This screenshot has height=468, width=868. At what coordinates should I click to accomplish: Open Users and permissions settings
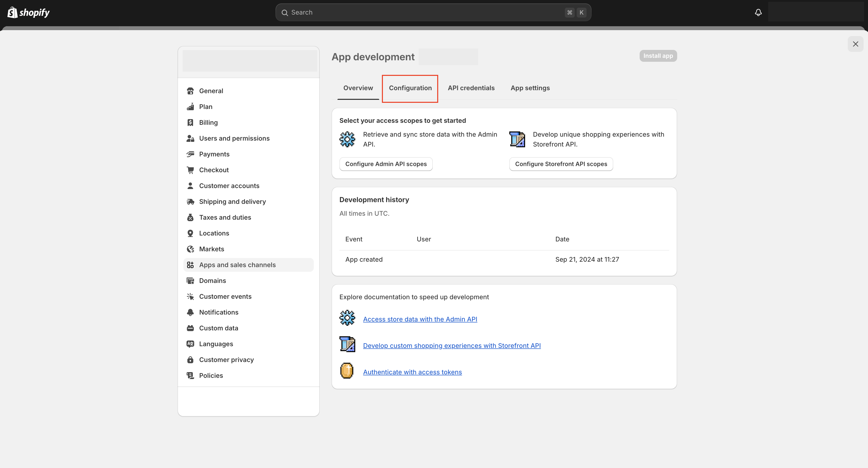248,139
